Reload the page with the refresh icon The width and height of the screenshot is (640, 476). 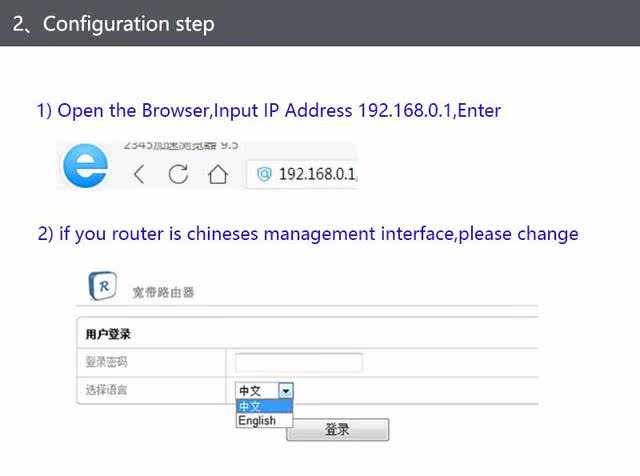pos(178,174)
